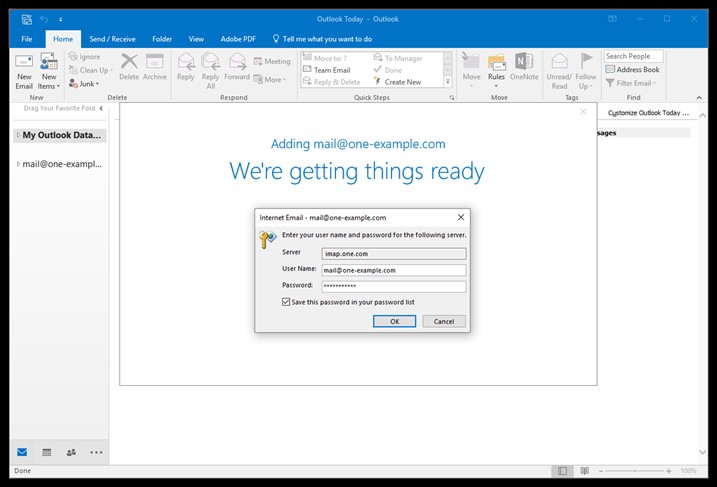The image size is (717, 487).
Task: Open the Clean Up dropdown
Action: [x=91, y=70]
